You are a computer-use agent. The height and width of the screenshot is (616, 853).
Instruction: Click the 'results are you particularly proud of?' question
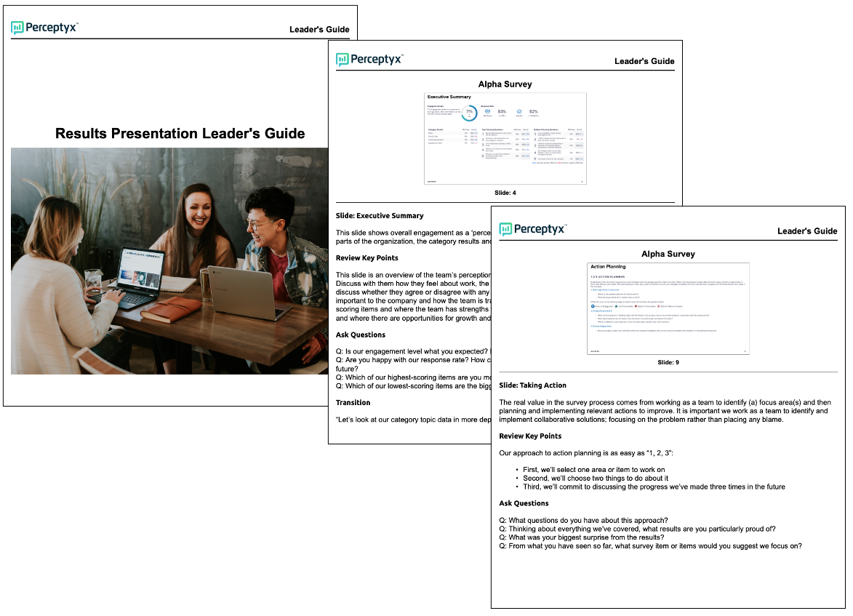[637, 529]
